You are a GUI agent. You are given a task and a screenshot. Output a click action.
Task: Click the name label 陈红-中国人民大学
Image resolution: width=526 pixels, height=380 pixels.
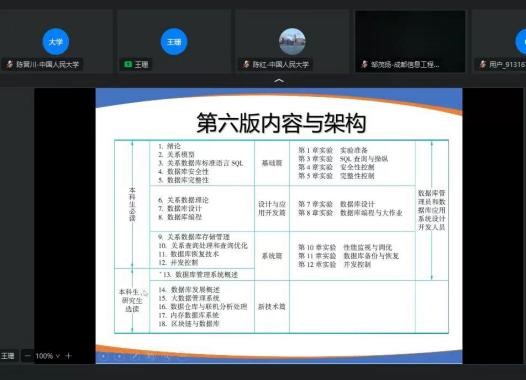click(x=280, y=64)
